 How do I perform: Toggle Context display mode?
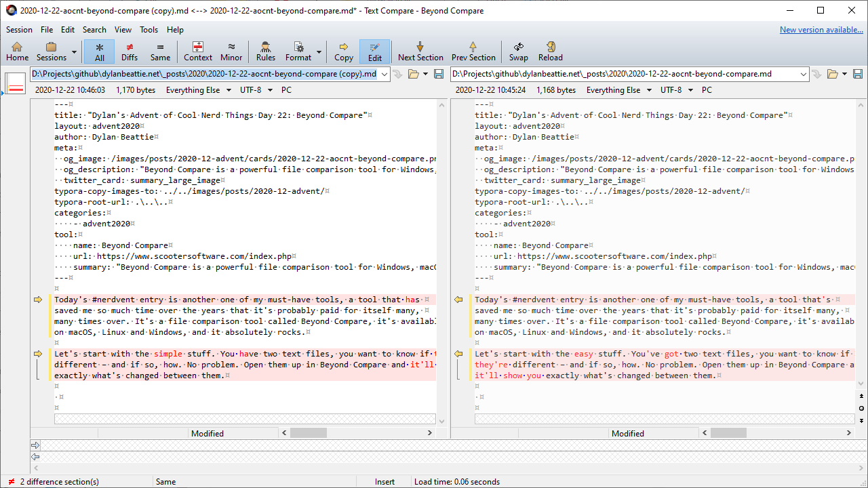(198, 52)
